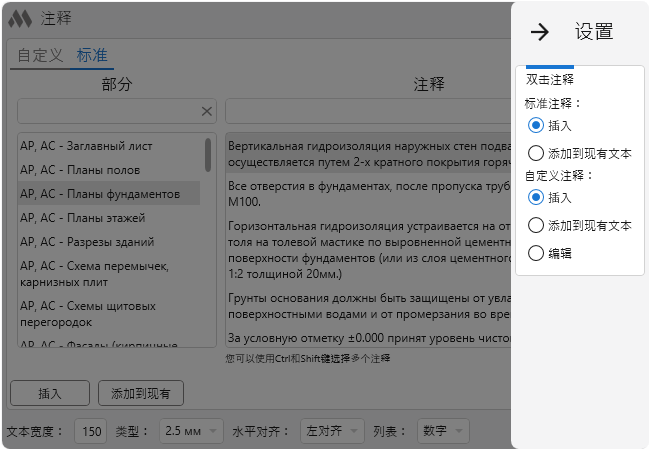
Task: Click the app logo in the title bar
Action: point(20,19)
